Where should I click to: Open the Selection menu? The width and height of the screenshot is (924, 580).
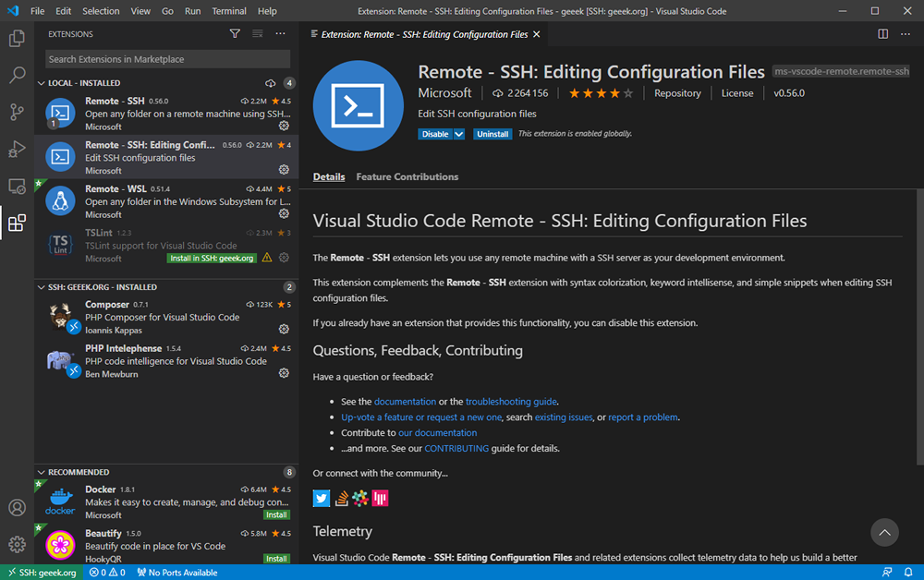101,10
